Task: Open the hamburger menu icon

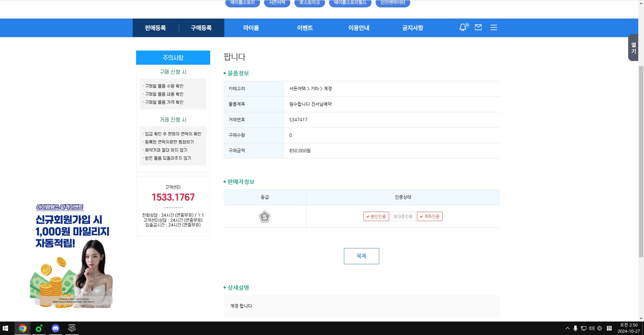Action: [x=493, y=28]
